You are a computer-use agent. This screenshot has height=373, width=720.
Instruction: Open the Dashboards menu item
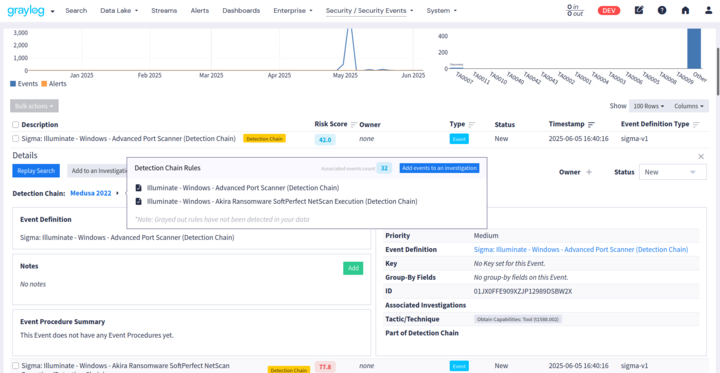tap(241, 11)
